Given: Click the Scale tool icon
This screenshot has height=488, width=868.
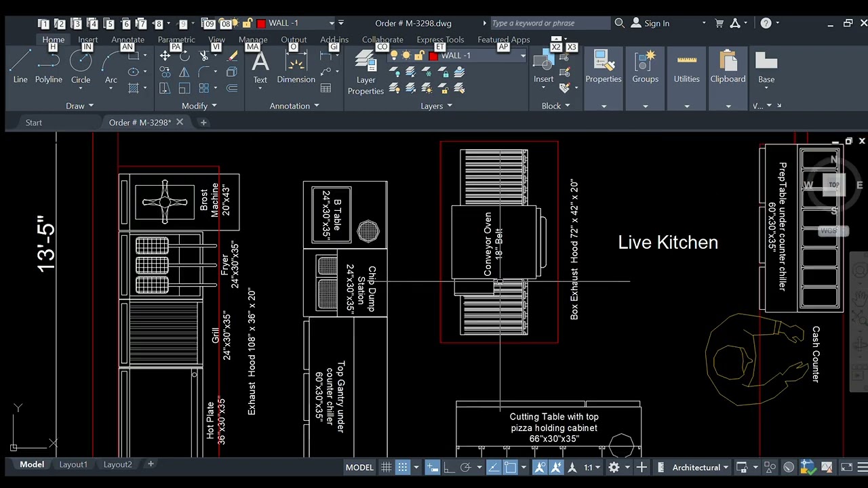Looking at the screenshot, I should [x=184, y=88].
